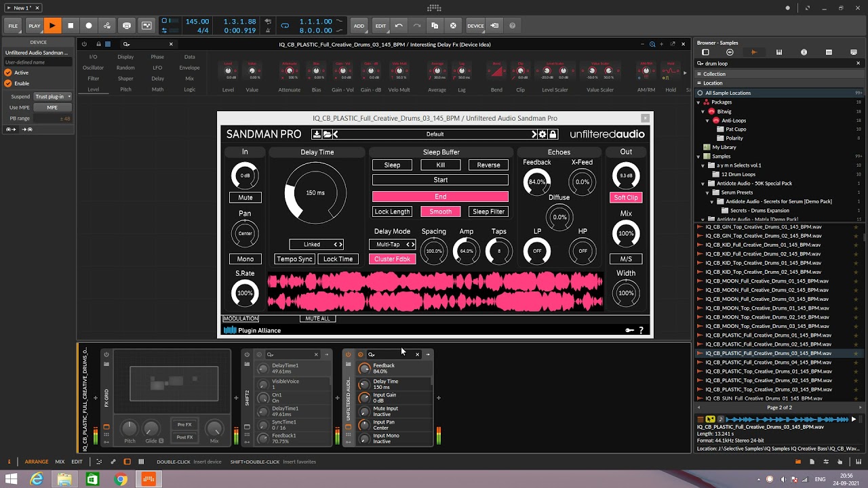Toggle power of SHIFT2 device
This screenshot has height=488, width=868.
247,354
